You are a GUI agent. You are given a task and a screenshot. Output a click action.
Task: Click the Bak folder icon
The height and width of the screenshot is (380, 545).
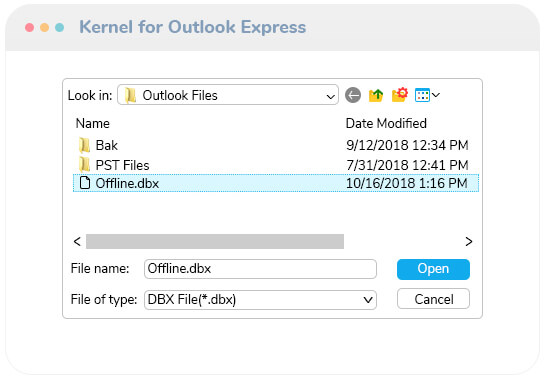[84, 145]
